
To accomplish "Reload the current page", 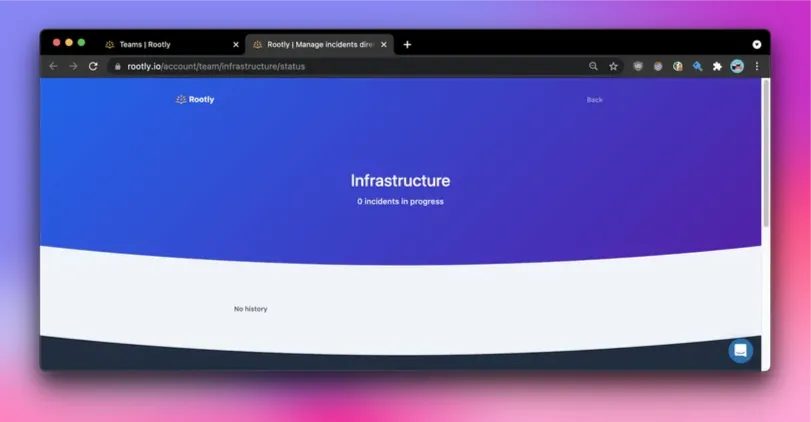I will (x=93, y=66).
